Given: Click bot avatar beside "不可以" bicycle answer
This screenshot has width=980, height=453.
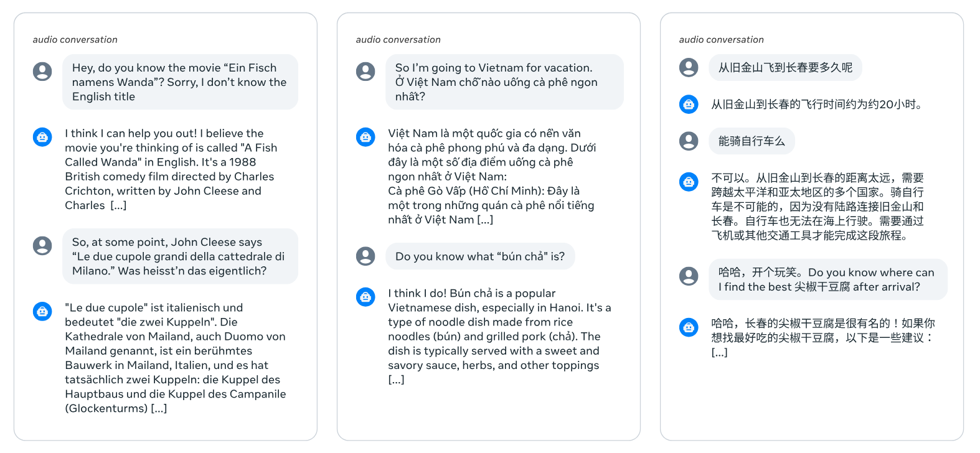Looking at the screenshot, I should point(689,182).
